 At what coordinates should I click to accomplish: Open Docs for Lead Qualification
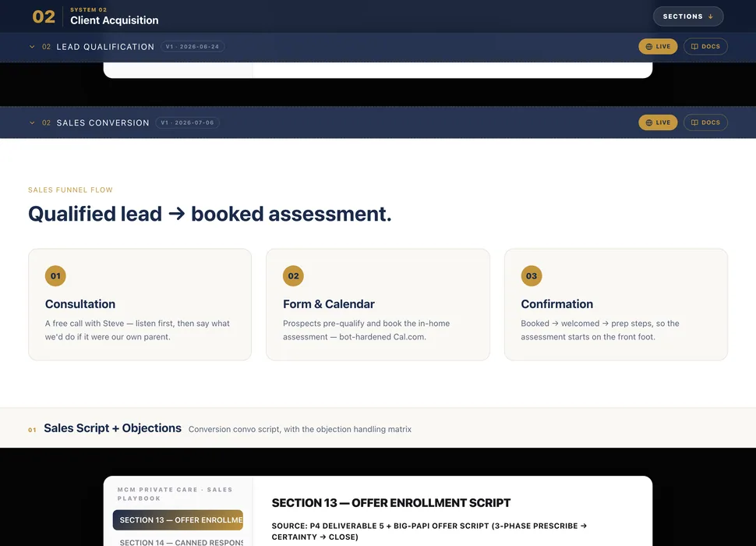[x=705, y=46]
